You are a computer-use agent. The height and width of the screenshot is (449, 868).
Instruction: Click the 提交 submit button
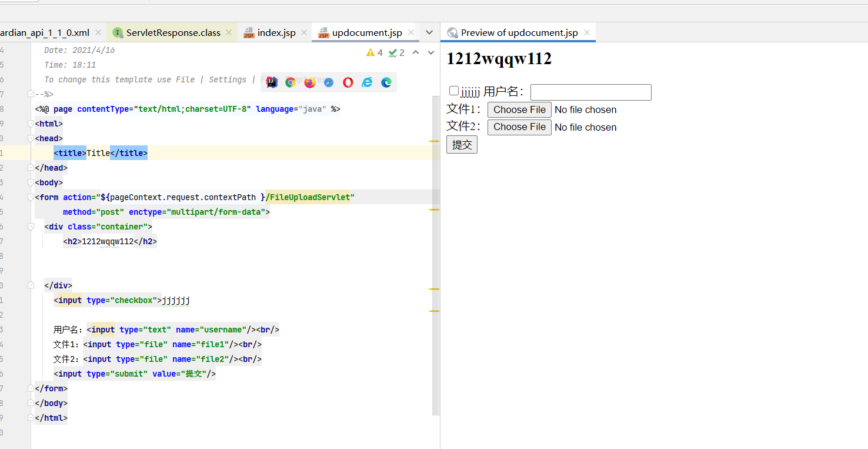tap(462, 145)
